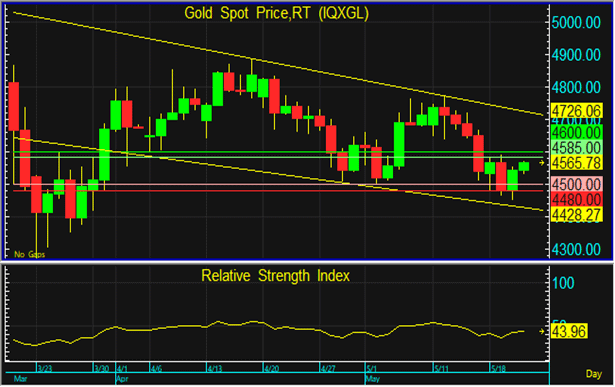Click the last price arrow marker
The height and width of the screenshot is (387, 615).
click(542, 163)
